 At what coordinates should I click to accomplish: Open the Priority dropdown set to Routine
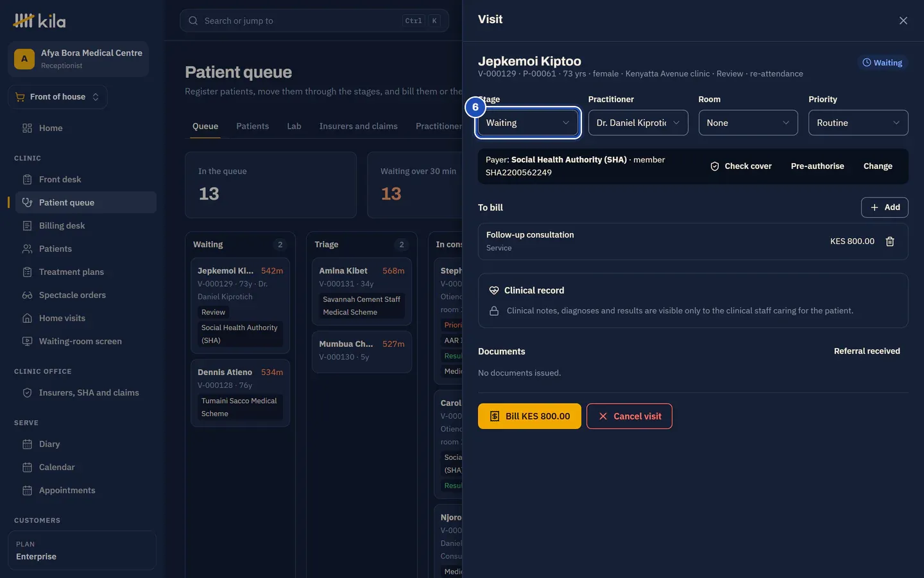859,123
